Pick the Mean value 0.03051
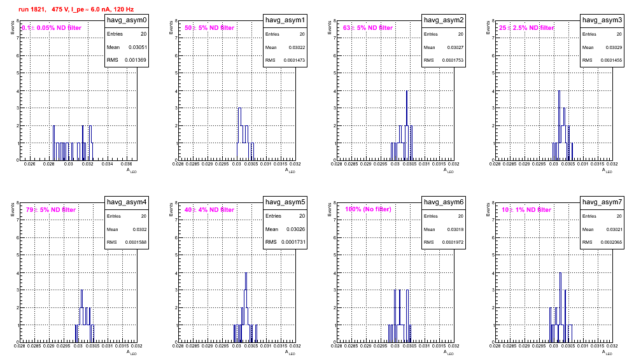The width and height of the screenshot is (634, 364). (x=137, y=47)
